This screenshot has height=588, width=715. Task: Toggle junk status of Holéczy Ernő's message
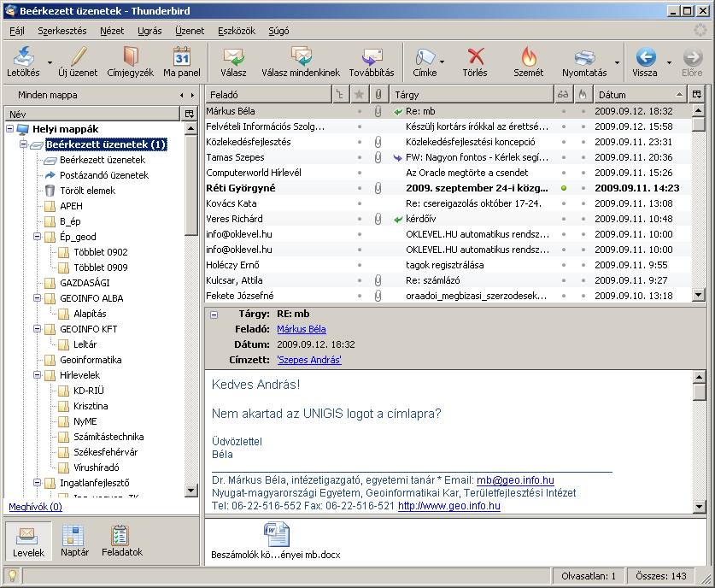(583, 265)
